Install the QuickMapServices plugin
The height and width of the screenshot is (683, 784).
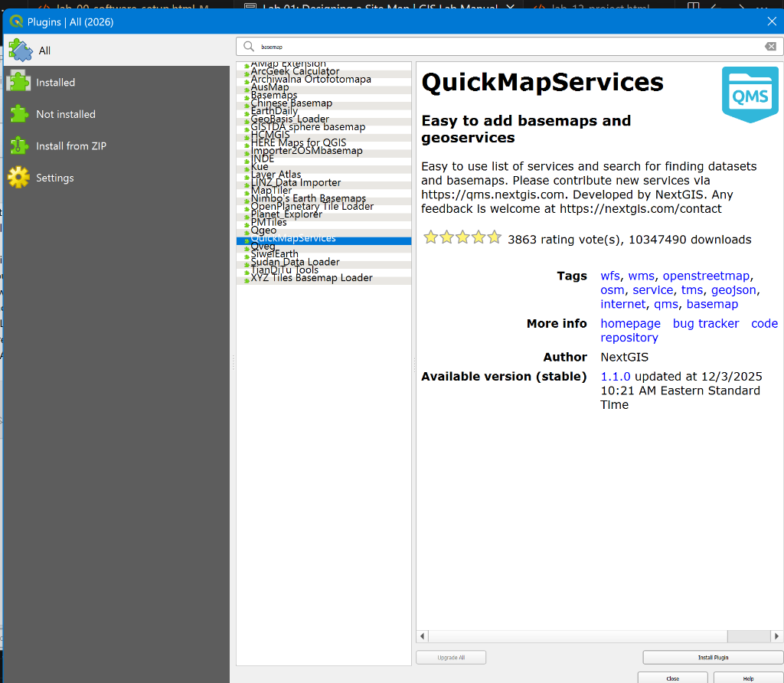click(x=713, y=657)
